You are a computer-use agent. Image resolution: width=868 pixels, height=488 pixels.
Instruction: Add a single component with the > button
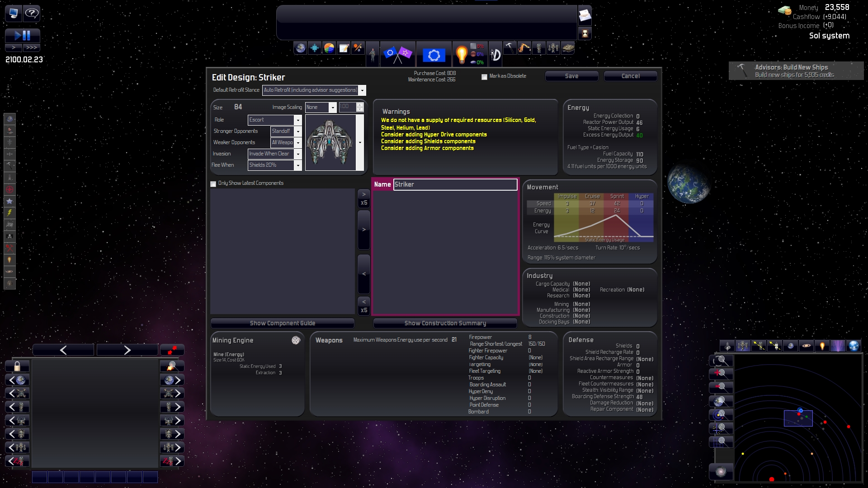(364, 230)
